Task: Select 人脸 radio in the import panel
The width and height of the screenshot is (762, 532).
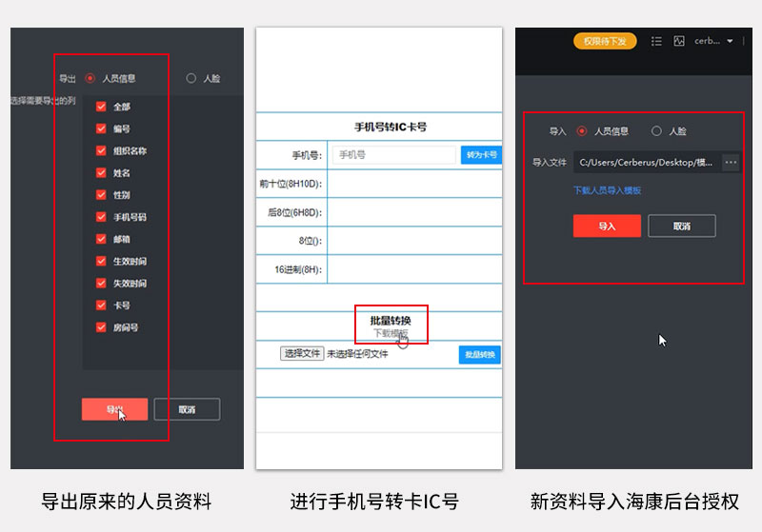Action: click(x=656, y=131)
